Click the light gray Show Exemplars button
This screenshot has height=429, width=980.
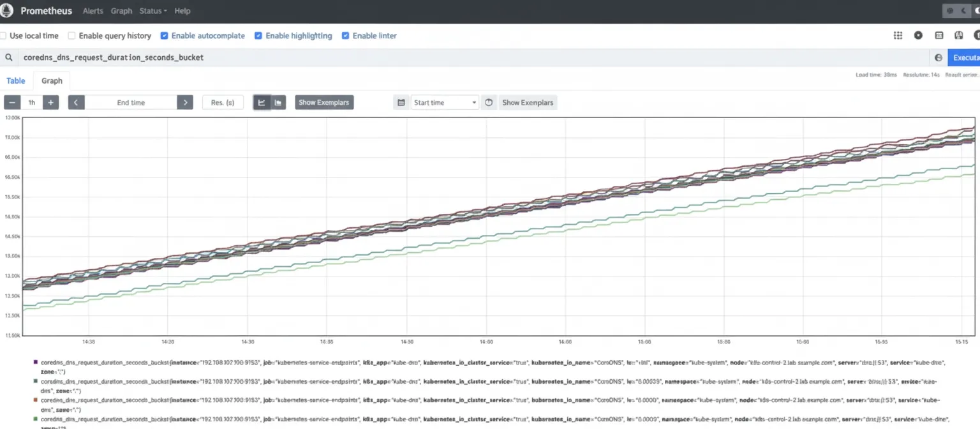pyautogui.click(x=528, y=102)
